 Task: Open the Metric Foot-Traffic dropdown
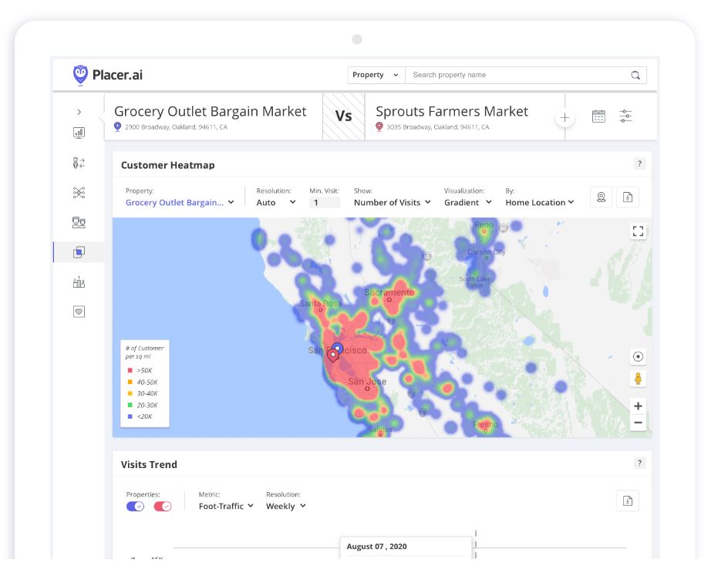pyautogui.click(x=226, y=507)
